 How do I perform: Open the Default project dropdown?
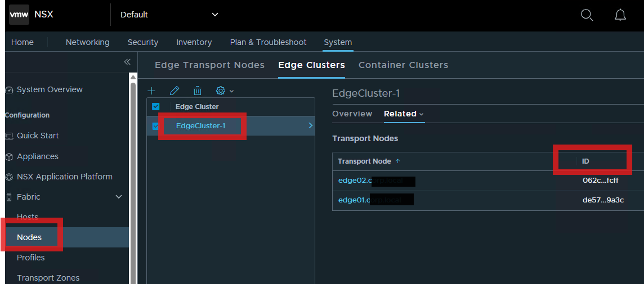[169, 15]
